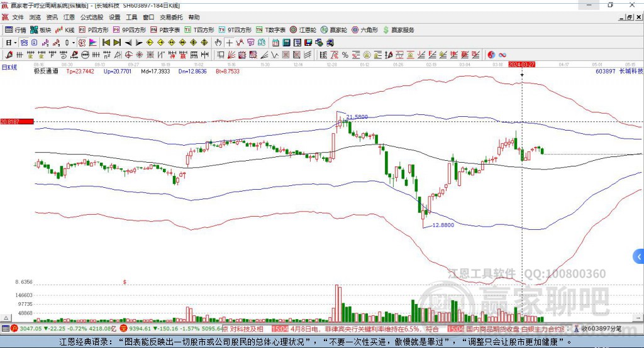The height and width of the screenshot is (348, 644).
Task: Select the percent % tool
Action: click(x=345, y=55)
